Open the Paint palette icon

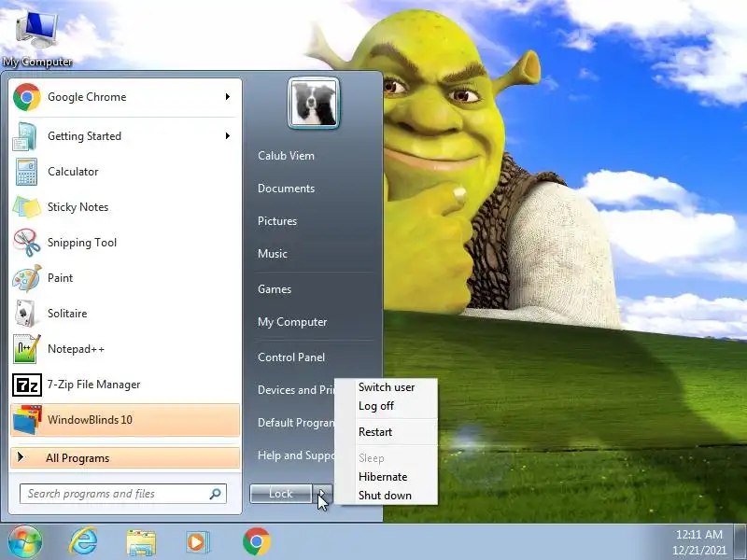27,278
